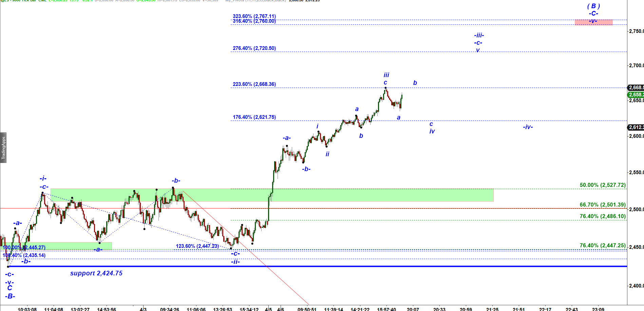Click the pink target zone at -v-

click(593, 22)
